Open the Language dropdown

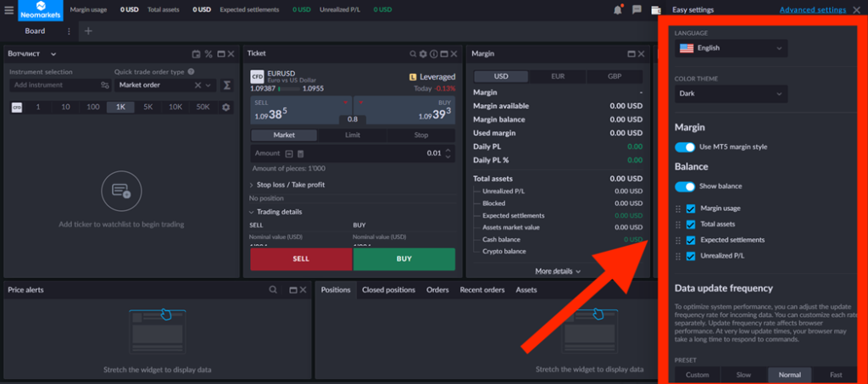pyautogui.click(x=731, y=49)
